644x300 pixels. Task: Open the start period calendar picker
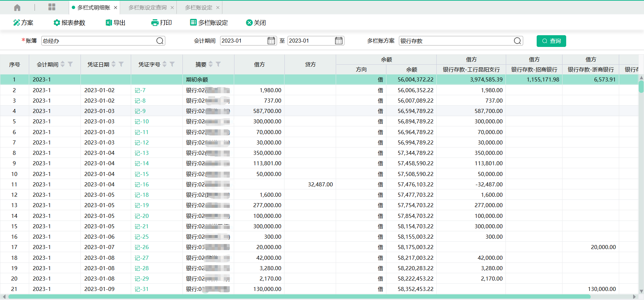(271, 41)
